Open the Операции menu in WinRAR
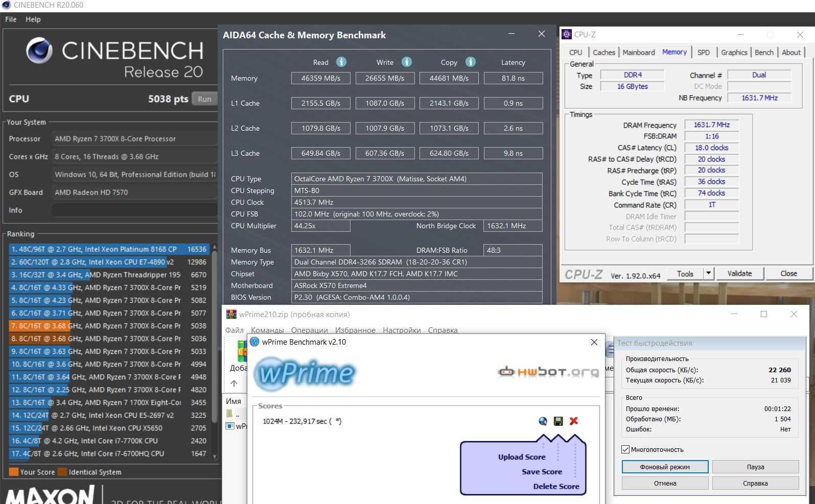The image size is (815, 504). [x=309, y=330]
